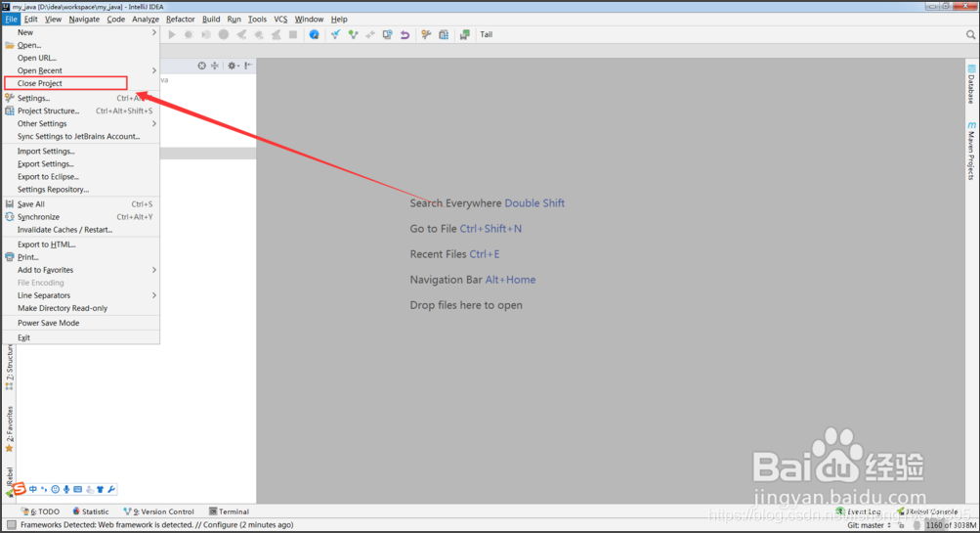This screenshot has width=980, height=533.
Task: Click the Collapse All icon in project panel
Action: 214,66
